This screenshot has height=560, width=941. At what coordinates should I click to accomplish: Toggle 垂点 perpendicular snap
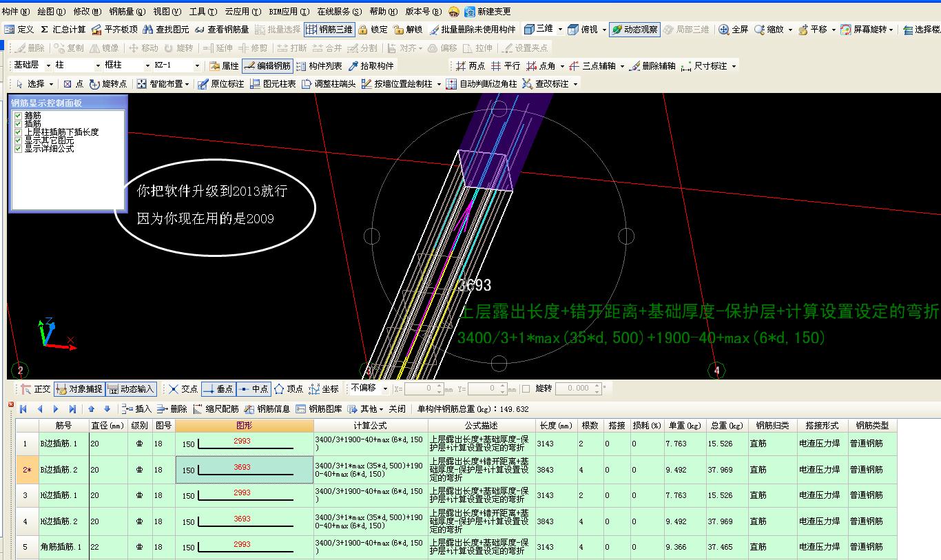218,389
